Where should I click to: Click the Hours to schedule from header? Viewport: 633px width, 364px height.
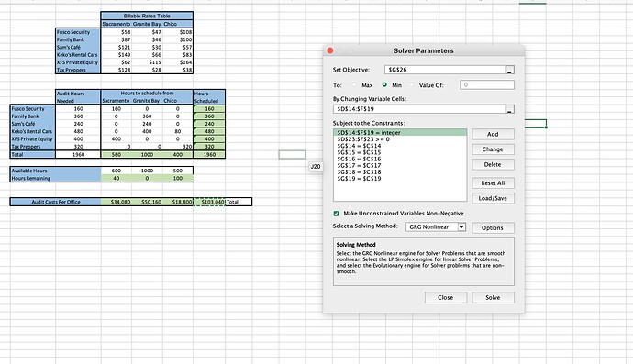click(147, 94)
